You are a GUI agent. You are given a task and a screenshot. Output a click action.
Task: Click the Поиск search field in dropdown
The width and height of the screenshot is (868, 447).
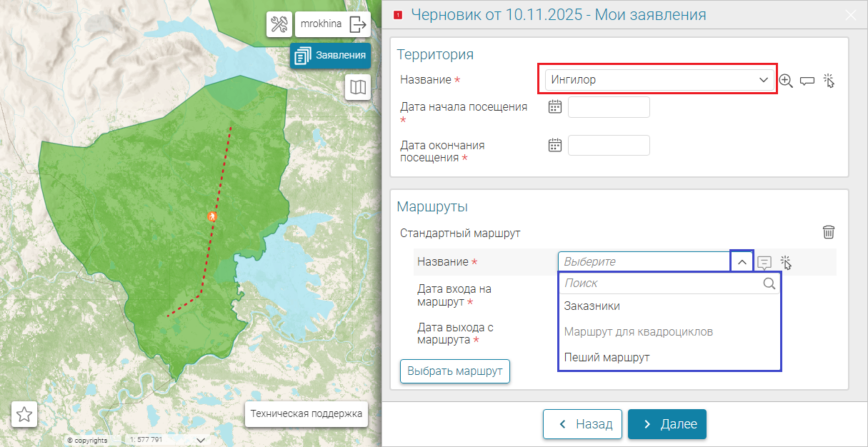pos(661,283)
